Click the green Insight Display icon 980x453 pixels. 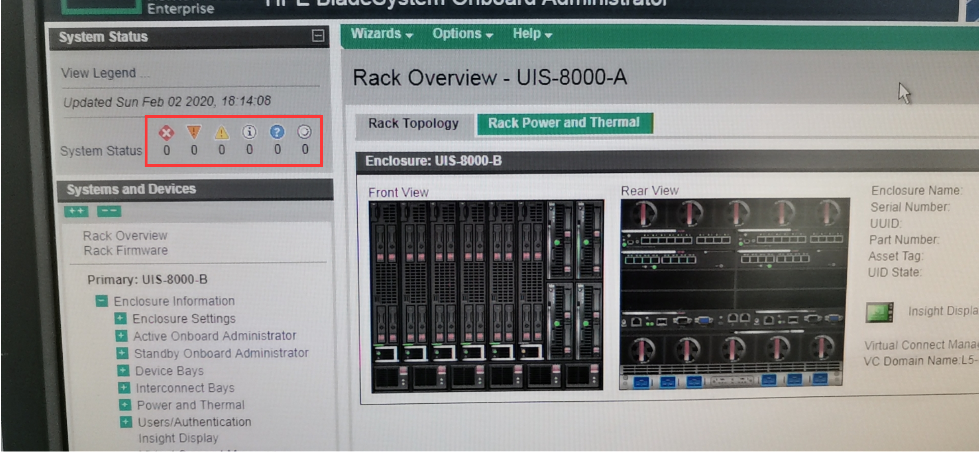[879, 312]
